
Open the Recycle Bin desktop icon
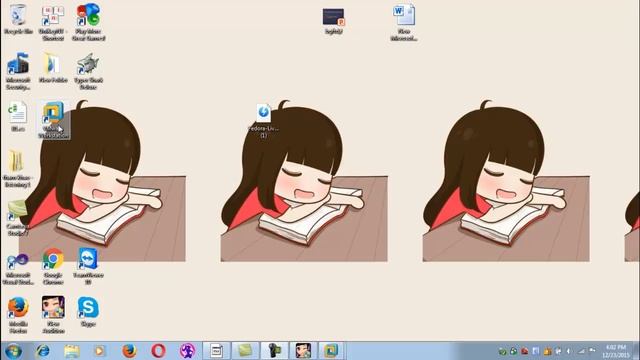point(18,19)
